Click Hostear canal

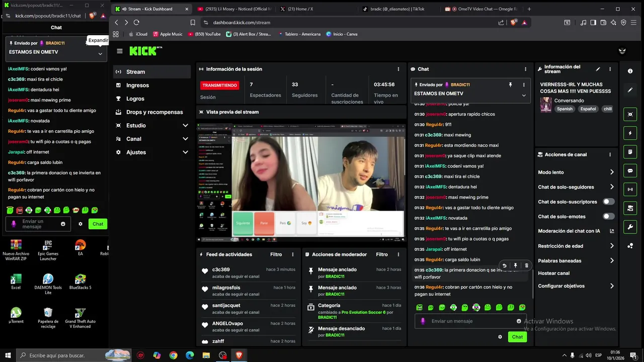click(553, 274)
